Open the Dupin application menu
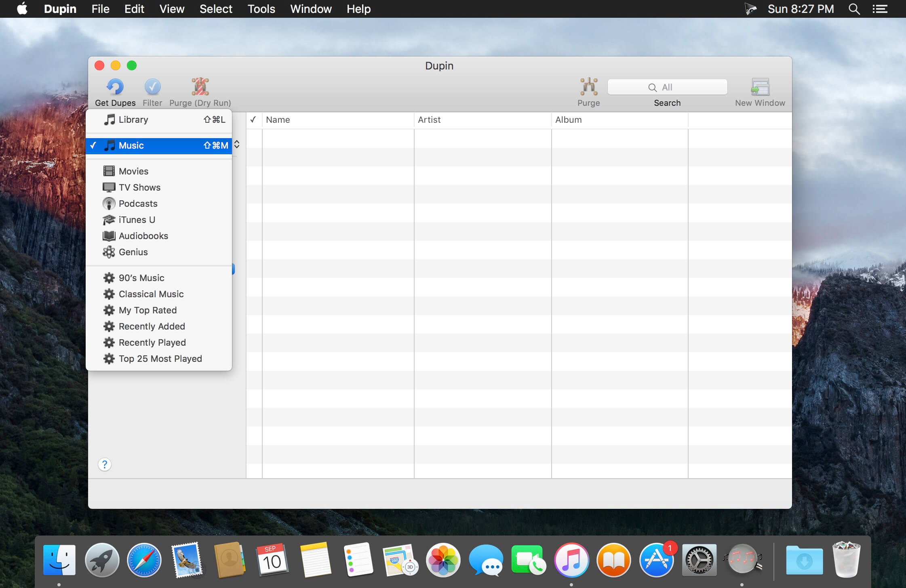 point(60,9)
